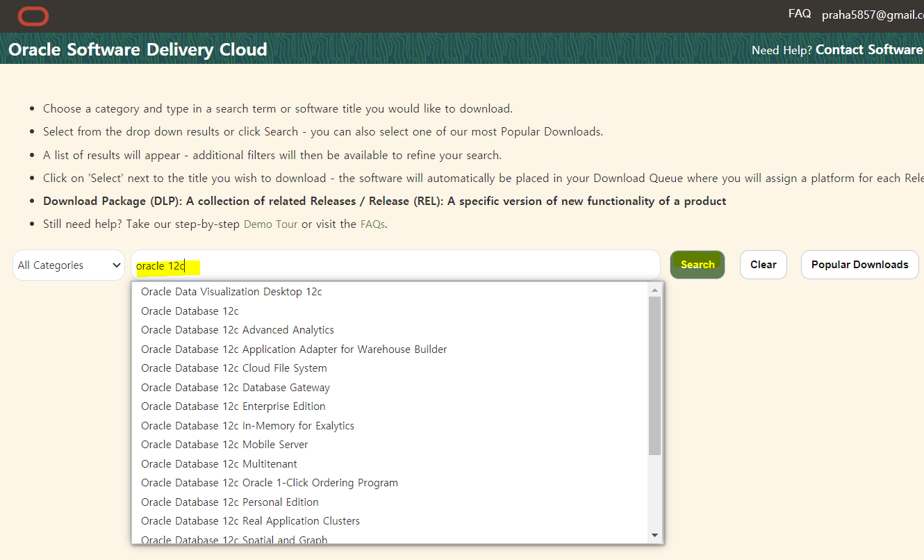This screenshot has height=560, width=924.
Task: Open the FAQ link in header
Action: [x=800, y=14]
